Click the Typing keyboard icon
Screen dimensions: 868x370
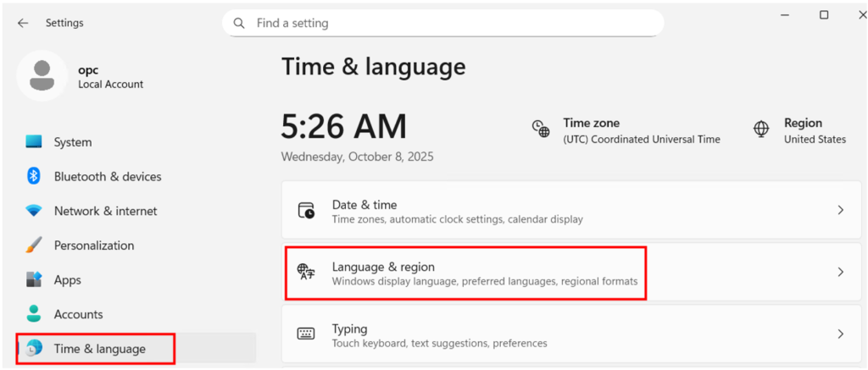pyautogui.click(x=306, y=334)
